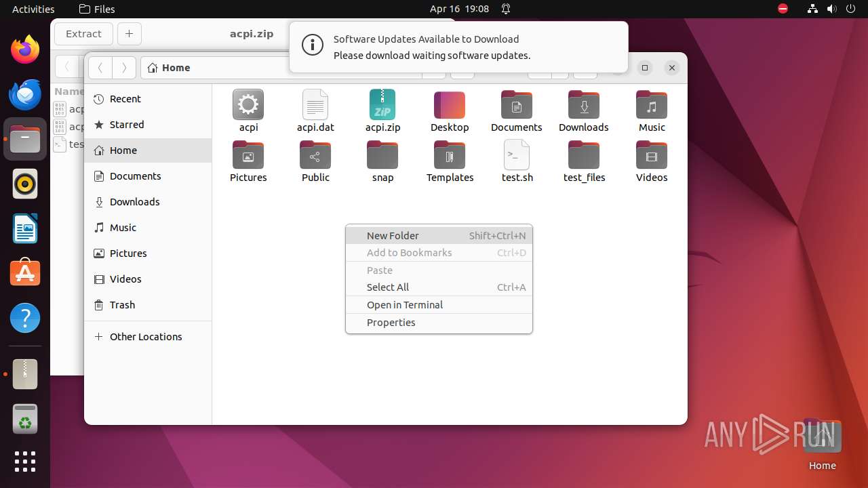Open Downloads in the sidebar

[x=148, y=202]
